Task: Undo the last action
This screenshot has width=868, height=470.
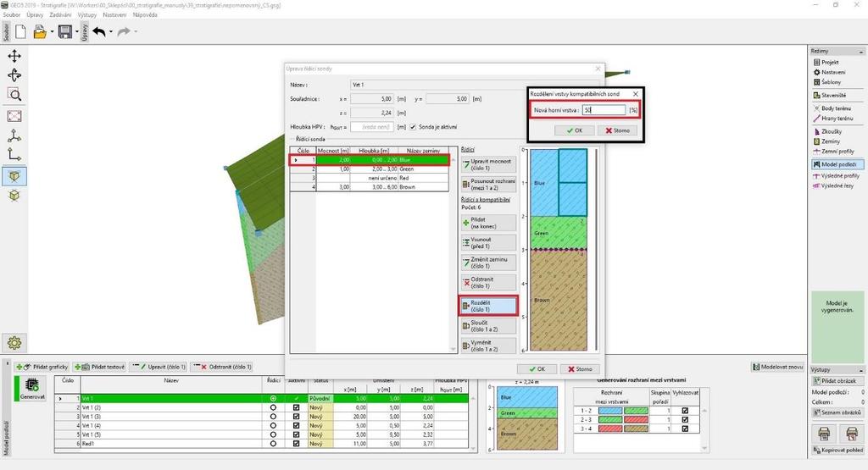Action: [99, 31]
